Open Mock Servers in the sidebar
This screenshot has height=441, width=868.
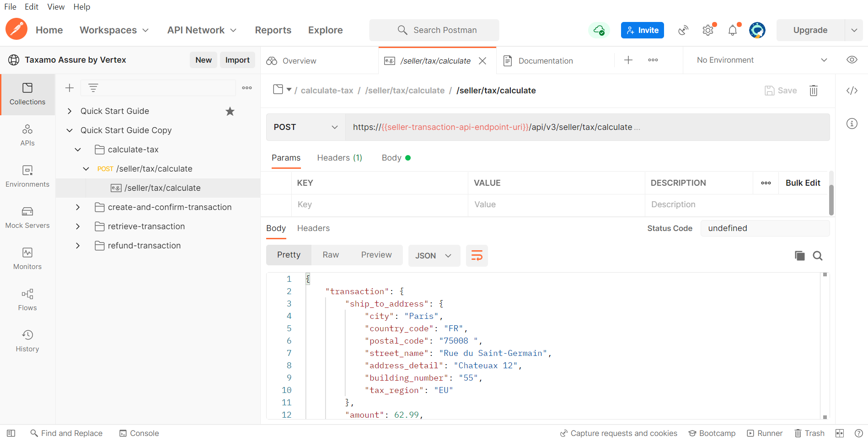(x=27, y=218)
